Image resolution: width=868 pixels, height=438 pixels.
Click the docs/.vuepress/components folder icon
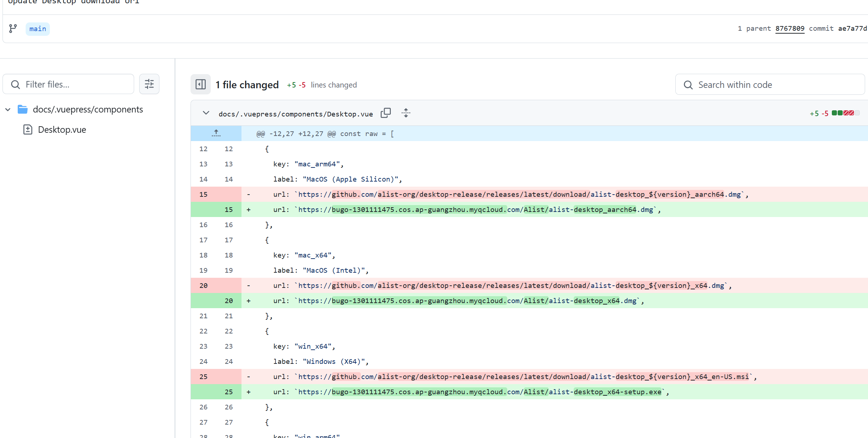23,109
